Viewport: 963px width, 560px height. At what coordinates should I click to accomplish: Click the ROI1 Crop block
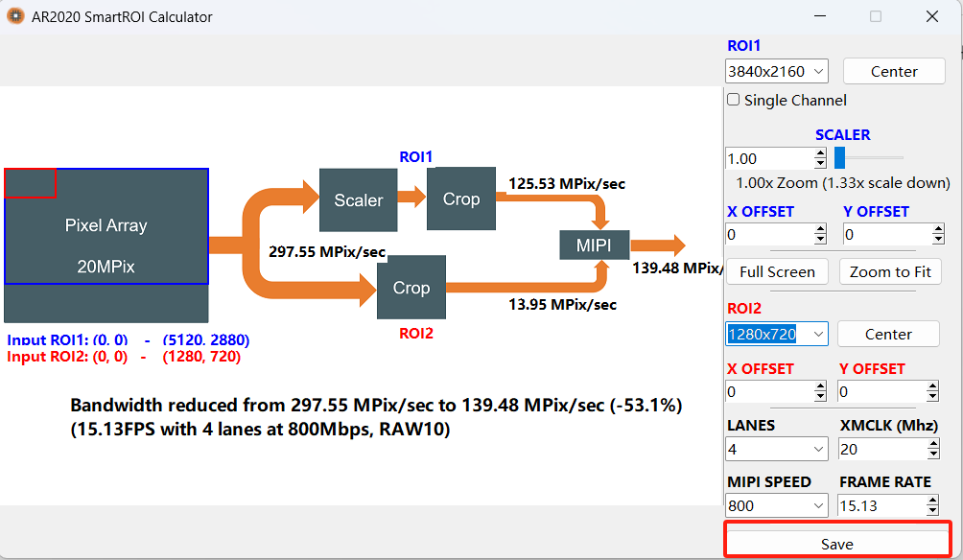coord(461,198)
